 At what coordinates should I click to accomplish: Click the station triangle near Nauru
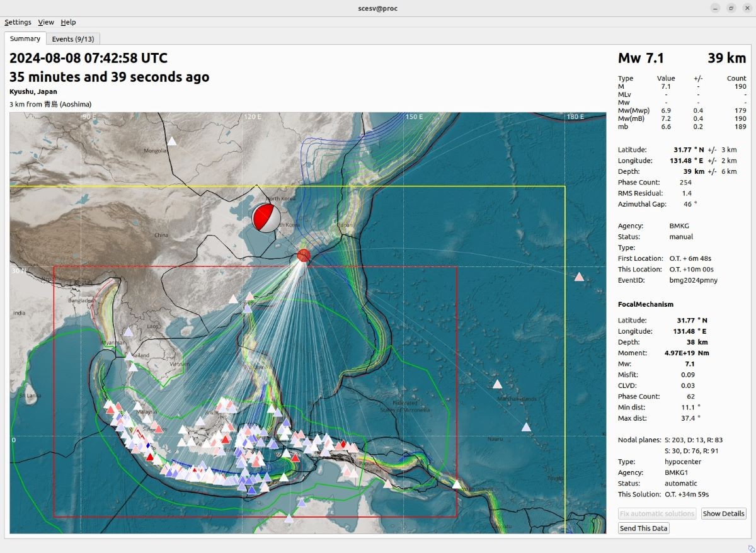pyautogui.click(x=526, y=428)
